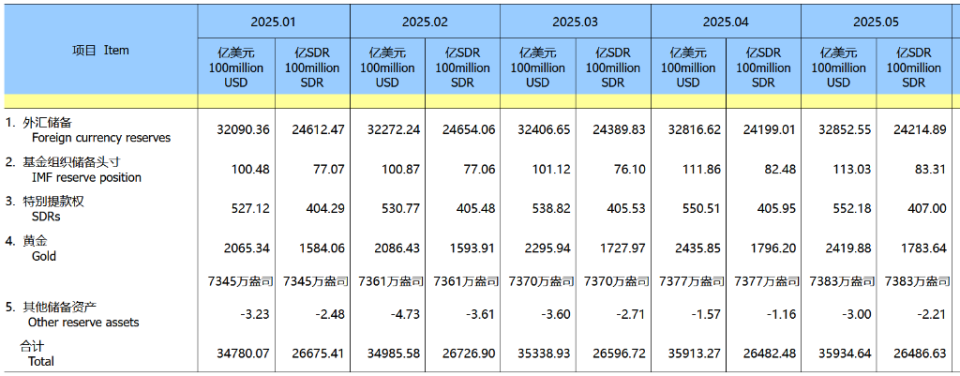Select the 2025.01 column header
Image resolution: width=960 pixels, height=376 pixels.
point(274,22)
